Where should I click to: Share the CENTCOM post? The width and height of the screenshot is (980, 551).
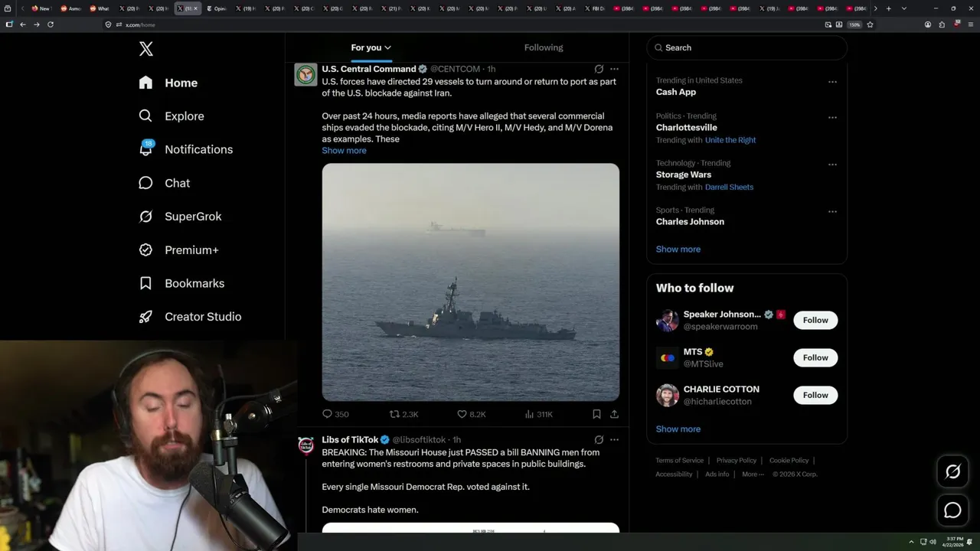click(x=614, y=414)
